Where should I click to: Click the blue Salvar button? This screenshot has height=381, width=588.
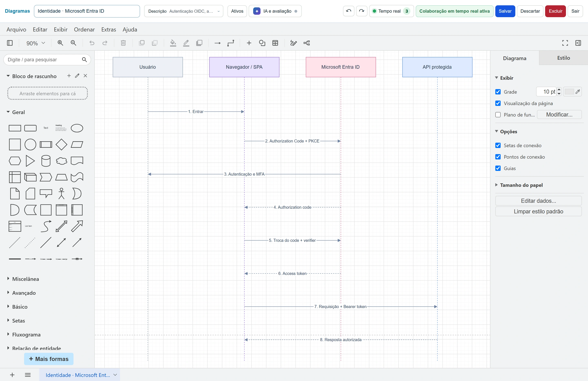[x=505, y=11]
